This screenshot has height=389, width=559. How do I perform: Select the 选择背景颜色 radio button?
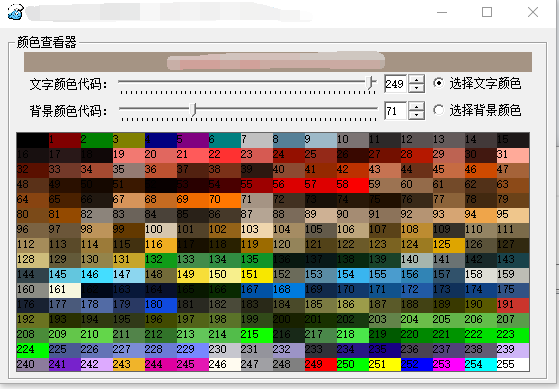pos(439,110)
